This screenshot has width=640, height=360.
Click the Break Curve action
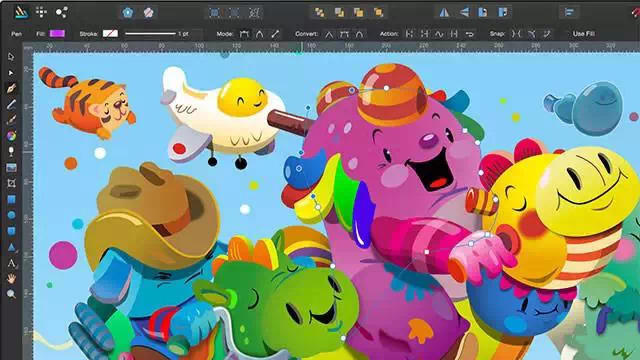tap(409, 34)
